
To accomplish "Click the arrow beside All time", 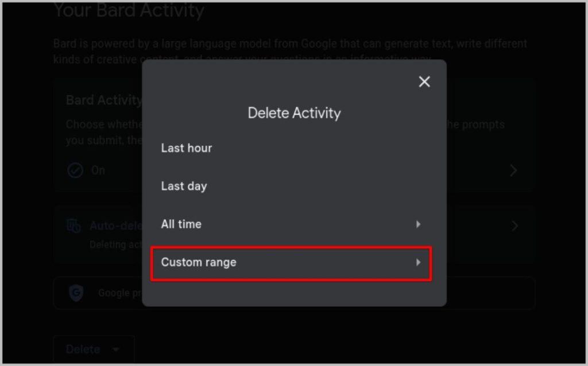I will point(418,224).
